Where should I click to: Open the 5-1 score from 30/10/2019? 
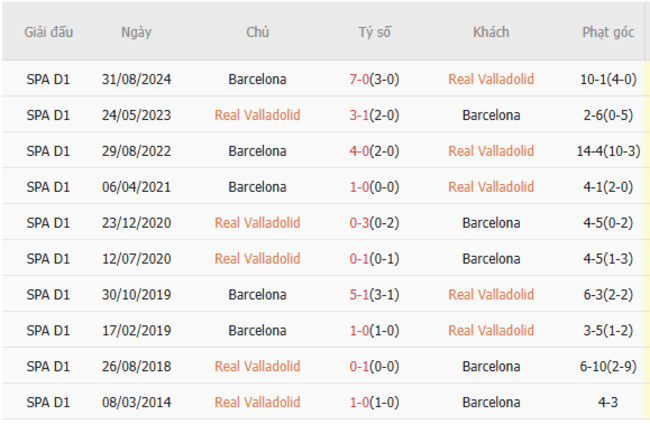[361, 295]
